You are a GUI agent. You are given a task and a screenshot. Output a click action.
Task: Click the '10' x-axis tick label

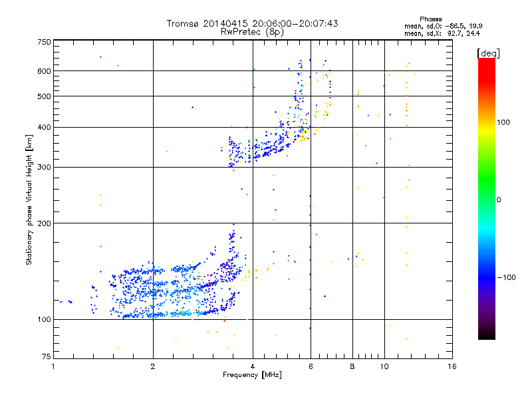pyautogui.click(x=384, y=366)
